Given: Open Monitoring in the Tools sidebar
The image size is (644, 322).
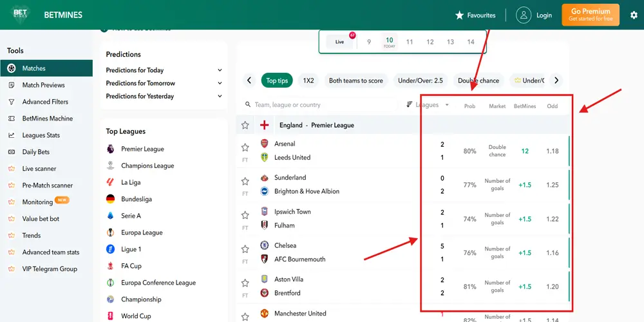Looking at the screenshot, I should tap(37, 202).
